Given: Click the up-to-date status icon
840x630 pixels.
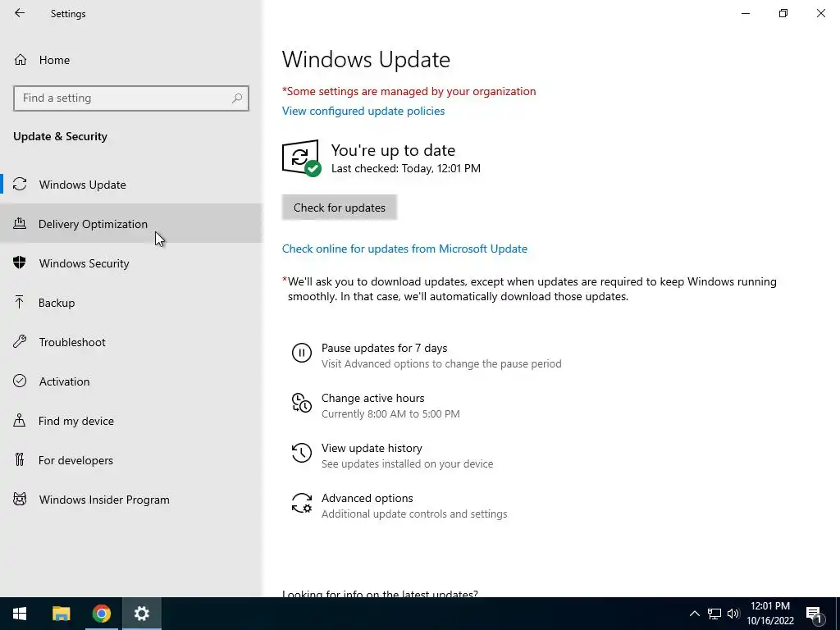Looking at the screenshot, I should coord(301,158).
